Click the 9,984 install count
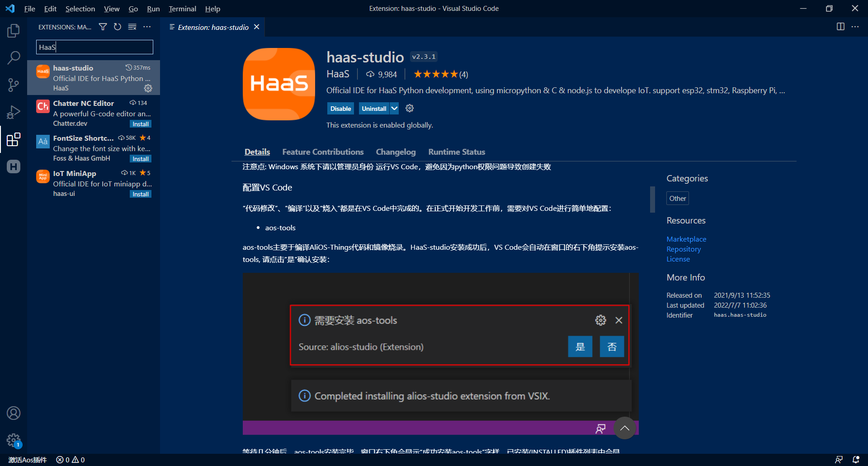Viewport: 868px width, 466px height. pyautogui.click(x=382, y=74)
